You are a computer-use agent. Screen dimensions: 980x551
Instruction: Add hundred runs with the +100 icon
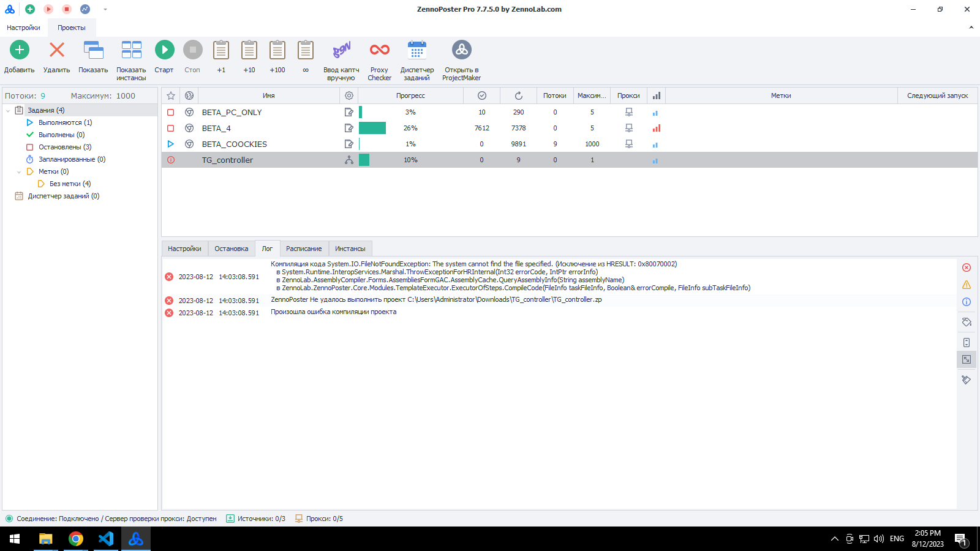coord(277,50)
